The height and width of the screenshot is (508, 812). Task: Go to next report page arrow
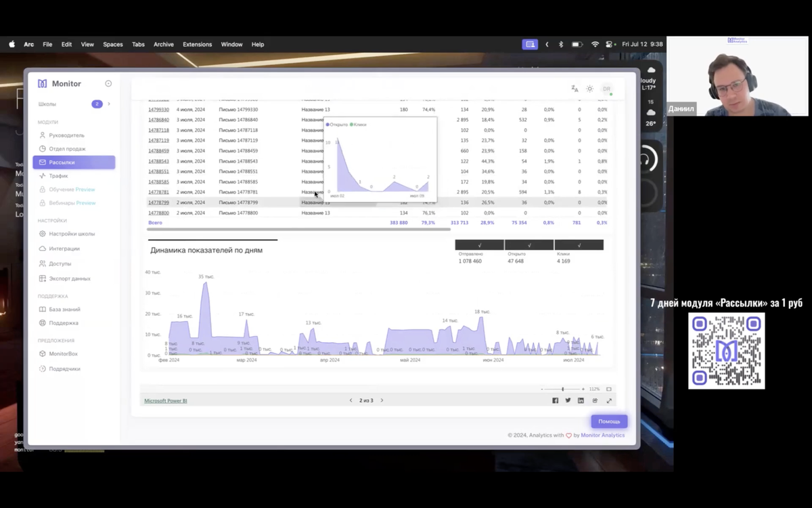pyautogui.click(x=382, y=400)
